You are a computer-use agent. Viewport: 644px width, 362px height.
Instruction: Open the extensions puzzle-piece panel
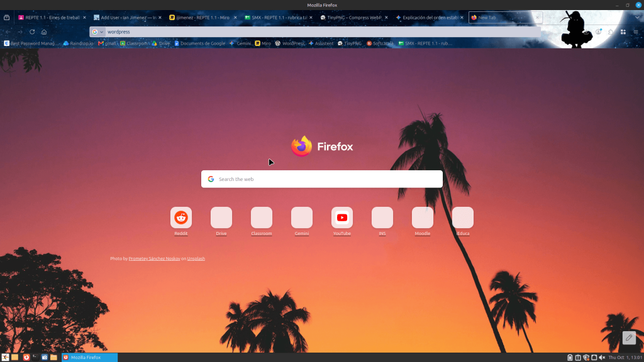tap(611, 31)
